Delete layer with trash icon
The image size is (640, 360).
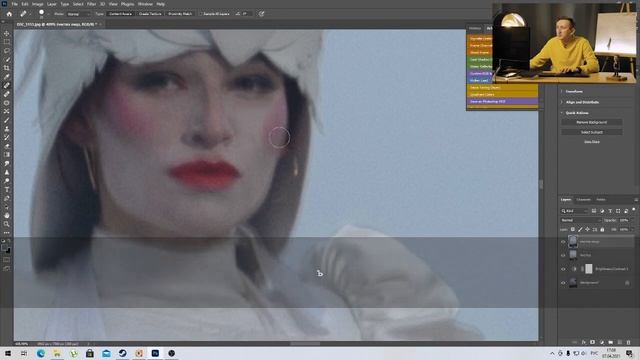629,342
